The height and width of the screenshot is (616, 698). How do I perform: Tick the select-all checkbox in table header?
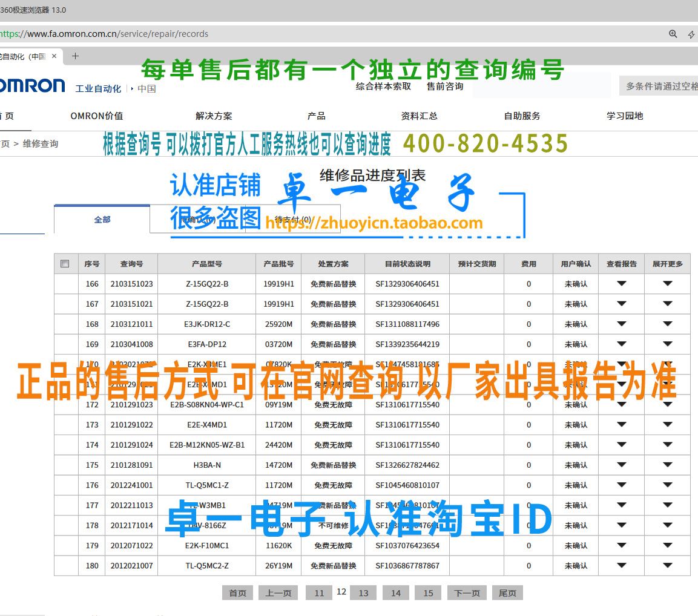(65, 263)
